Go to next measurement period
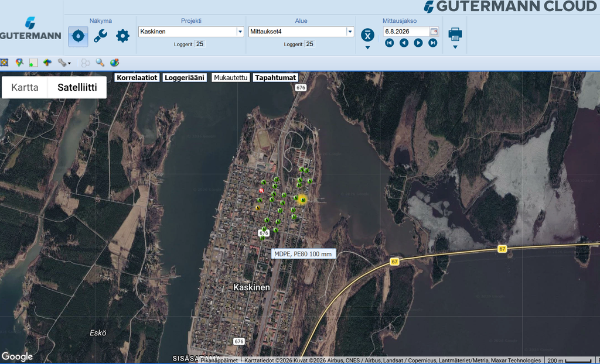Image resolution: width=600 pixels, height=364 pixels. pyautogui.click(x=418, y=43)
